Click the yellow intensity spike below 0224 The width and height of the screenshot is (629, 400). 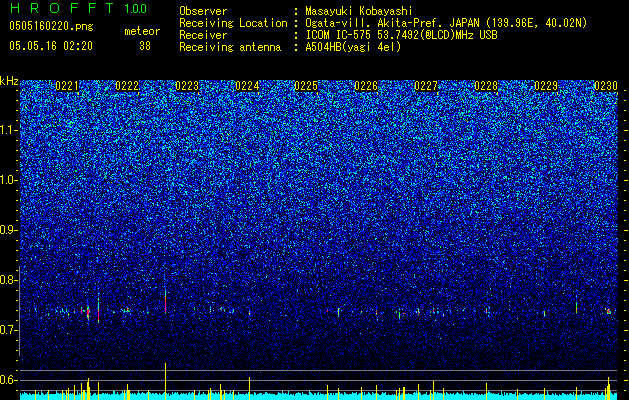(x=250, y=388)
